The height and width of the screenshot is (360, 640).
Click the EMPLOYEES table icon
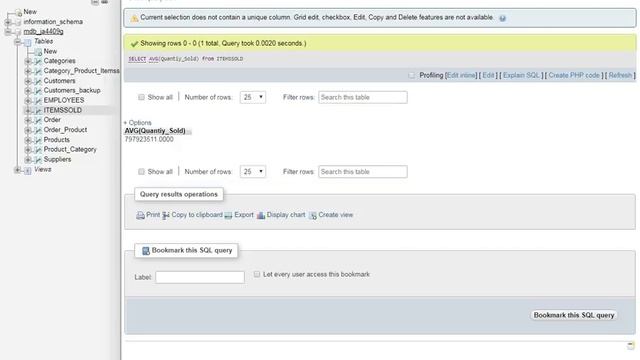tap(38, 100)
